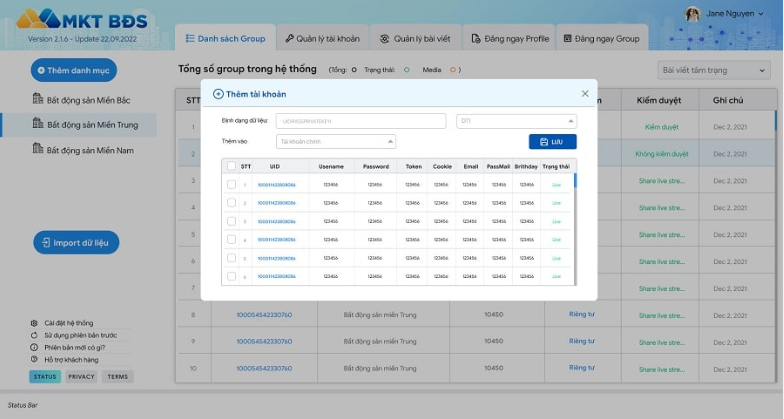Check the checkbox for row 4 in the account table
This screenshot has height=419, width=784.
point(232,239)
